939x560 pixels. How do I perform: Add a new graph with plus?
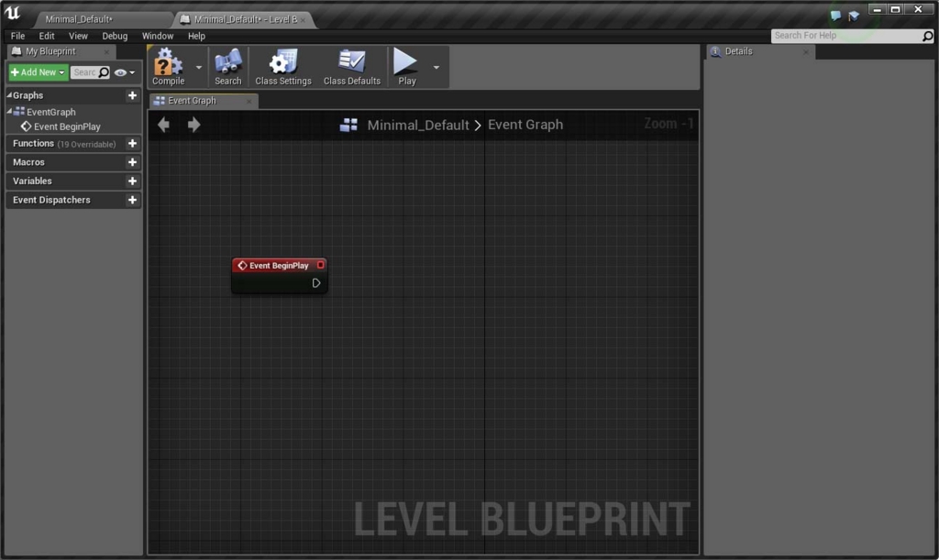point(132,95)
